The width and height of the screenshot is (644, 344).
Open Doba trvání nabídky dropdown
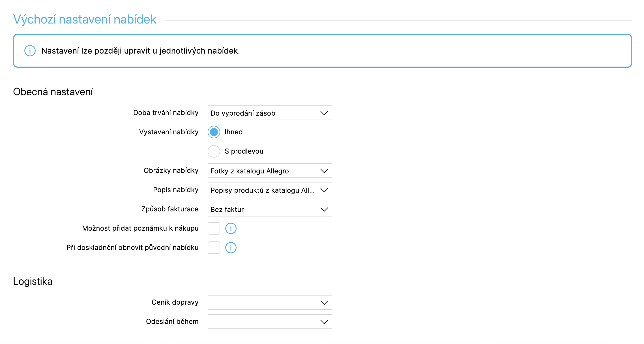(x=269, y=113)
